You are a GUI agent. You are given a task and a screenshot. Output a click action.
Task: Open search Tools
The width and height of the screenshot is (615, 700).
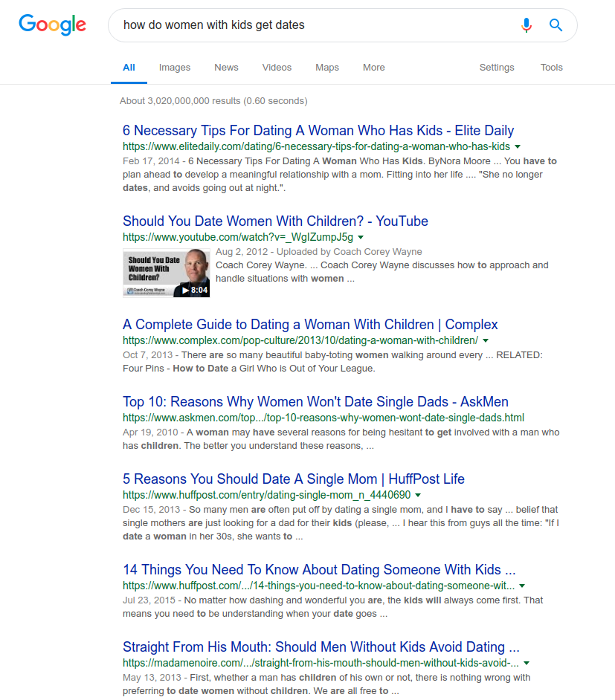point(552,68)
